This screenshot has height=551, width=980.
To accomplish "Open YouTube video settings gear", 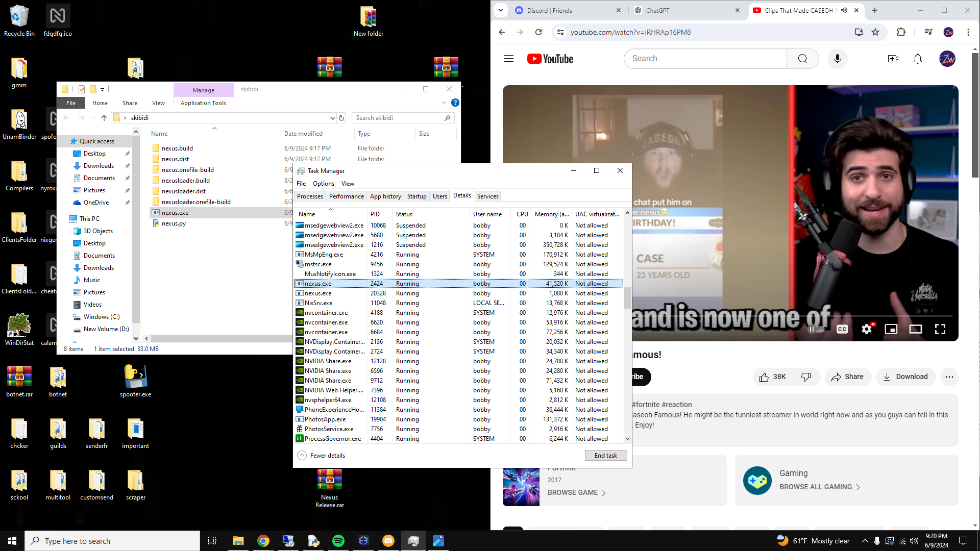I will [866, 329].
